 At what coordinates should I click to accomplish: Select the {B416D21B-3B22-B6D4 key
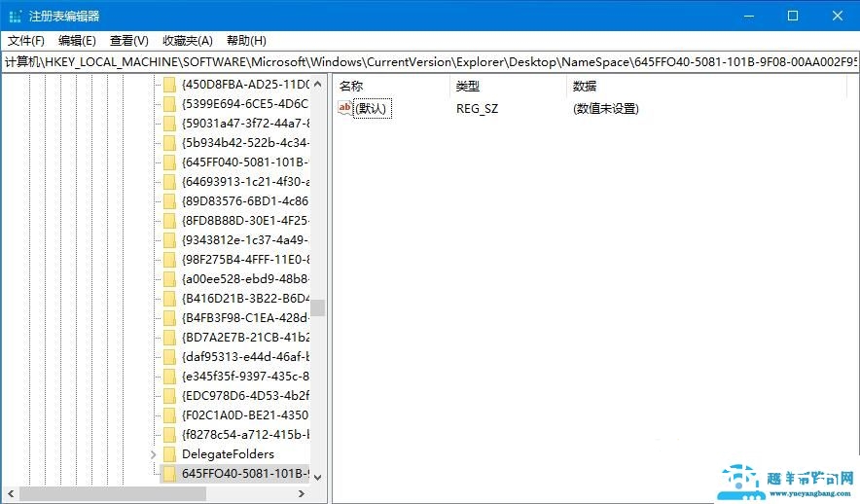(245, 299)
